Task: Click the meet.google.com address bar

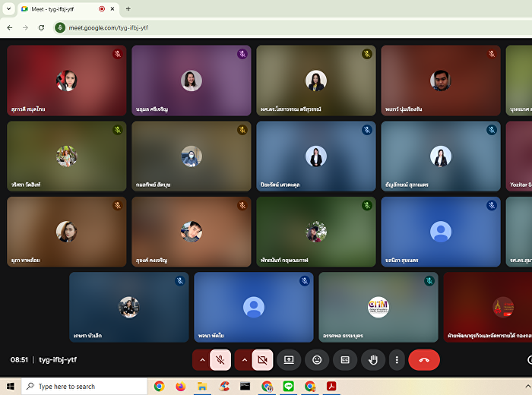Action: click(x=228, y=27)
